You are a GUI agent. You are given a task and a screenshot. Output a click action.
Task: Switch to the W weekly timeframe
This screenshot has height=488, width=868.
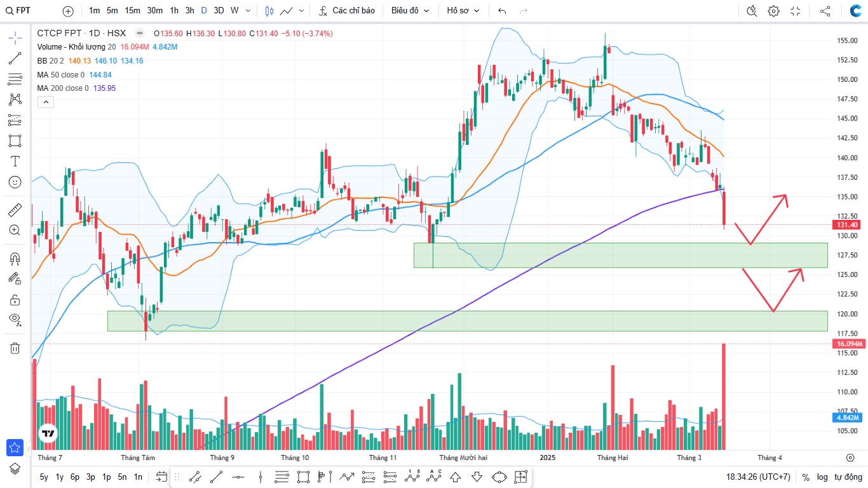coord(234,11)
